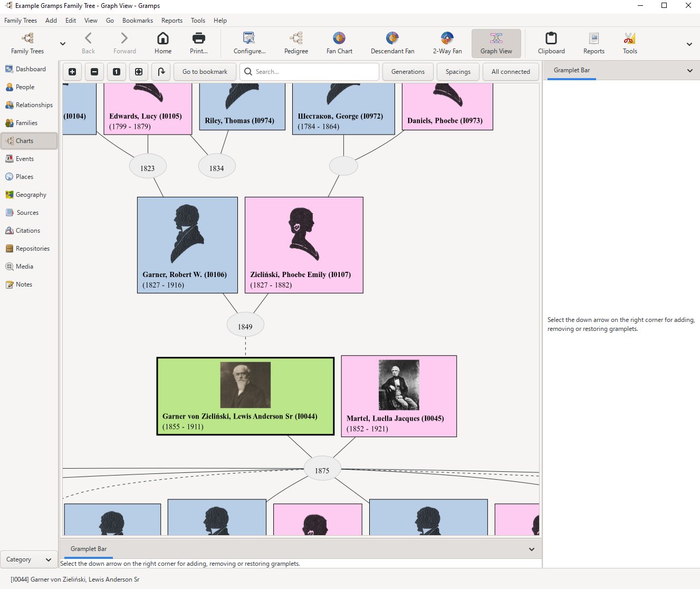The image size is (700, 589).
Task: Select the Edwards, Lucy person node
Action: [148, 109]
